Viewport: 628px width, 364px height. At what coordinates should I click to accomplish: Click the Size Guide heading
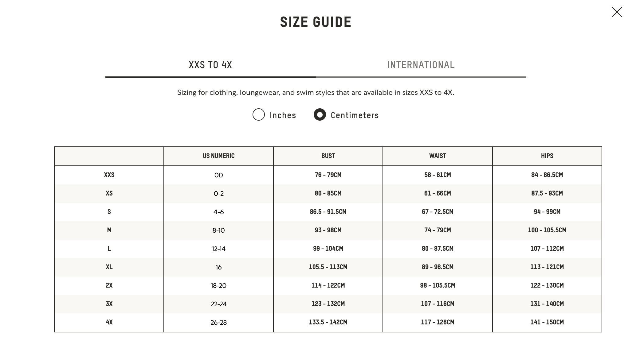point(316,22)
